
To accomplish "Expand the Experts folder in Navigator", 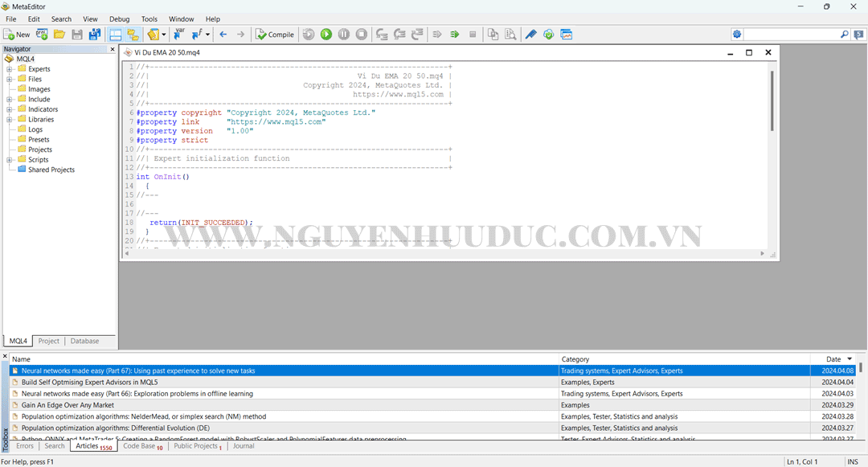I will (x=10, y=69).
